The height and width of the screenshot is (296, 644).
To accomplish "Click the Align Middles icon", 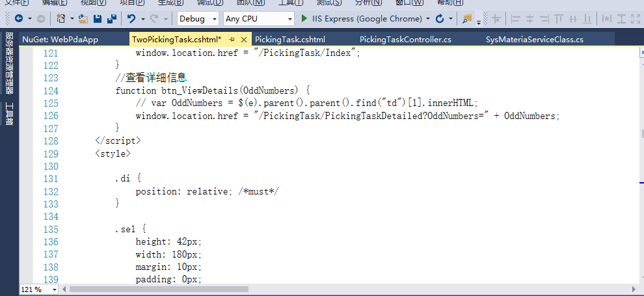I will pos(573,18).
